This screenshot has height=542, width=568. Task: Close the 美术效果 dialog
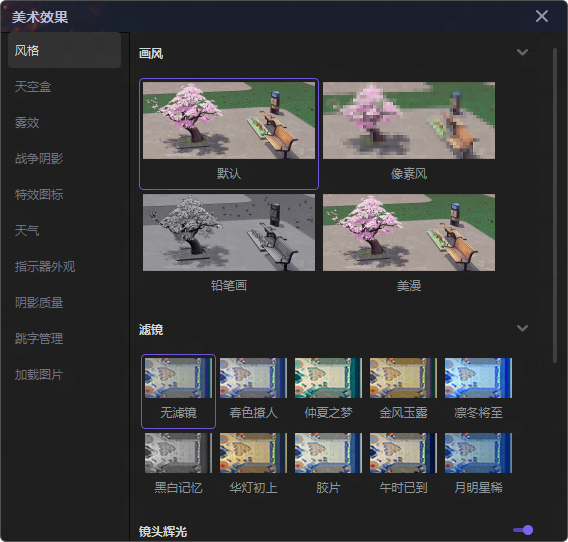pos(542,16)
